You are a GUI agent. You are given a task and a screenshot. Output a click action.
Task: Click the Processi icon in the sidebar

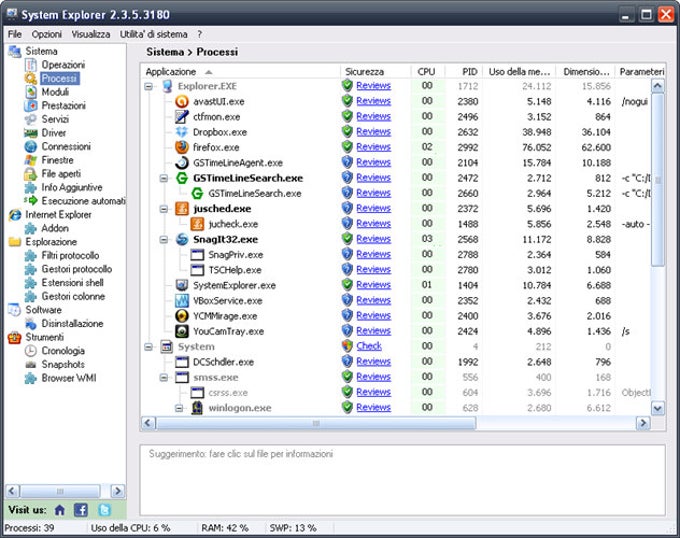click(30, 78)
